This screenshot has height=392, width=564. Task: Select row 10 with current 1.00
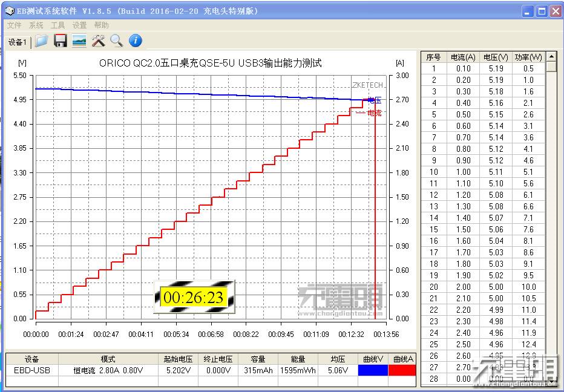(483, 172)
